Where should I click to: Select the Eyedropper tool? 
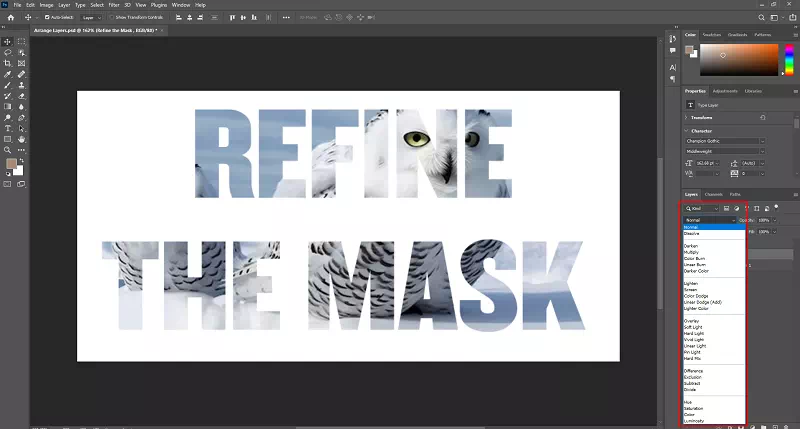tap(8, 74)
